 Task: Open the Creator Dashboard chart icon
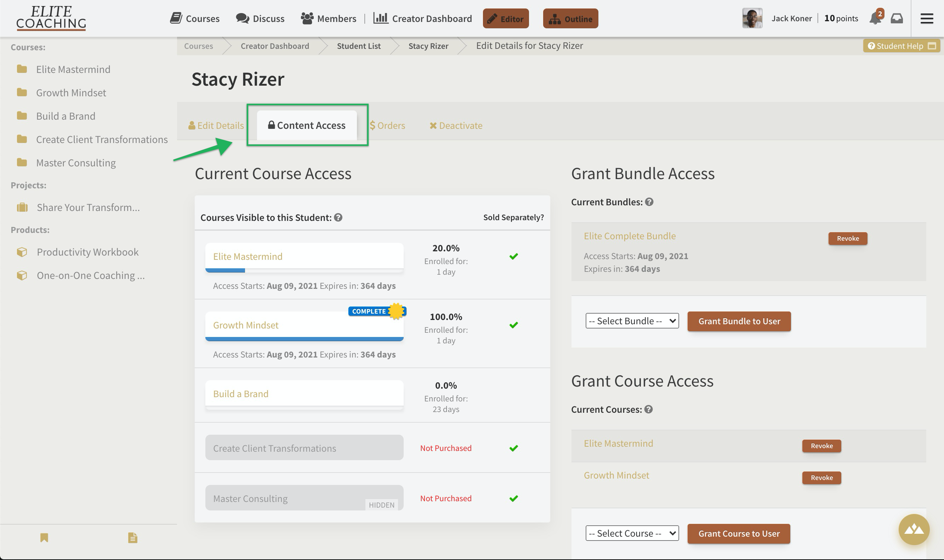(x=381, y=17)
